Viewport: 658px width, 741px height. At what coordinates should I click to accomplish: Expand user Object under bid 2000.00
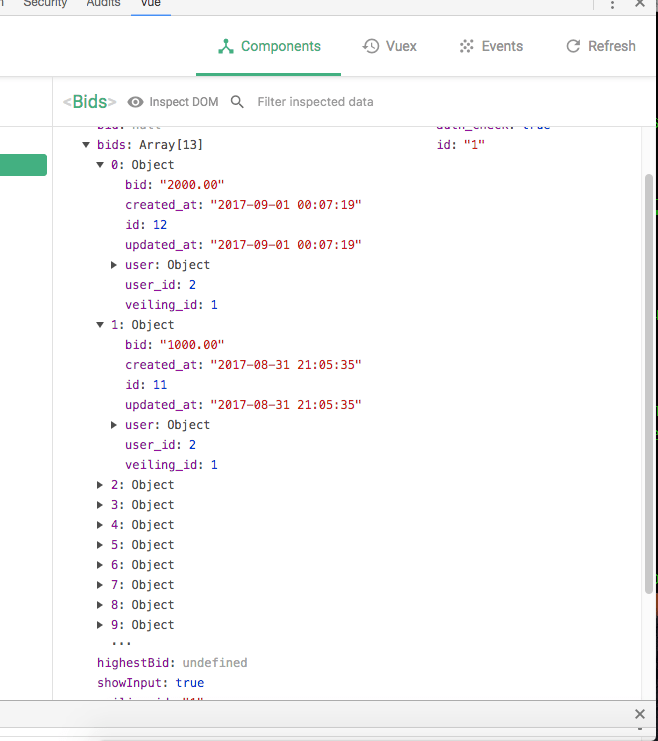(x=114, y=265)
